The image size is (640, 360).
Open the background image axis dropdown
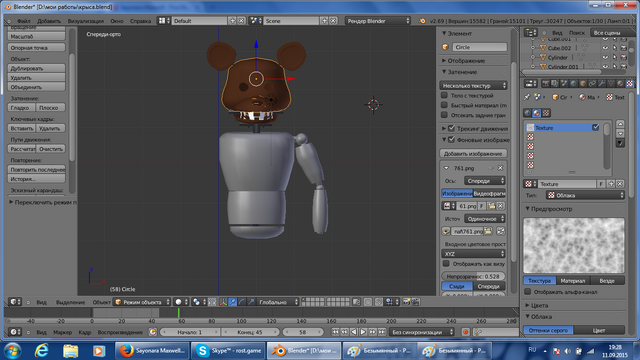(x=484, y=180)
